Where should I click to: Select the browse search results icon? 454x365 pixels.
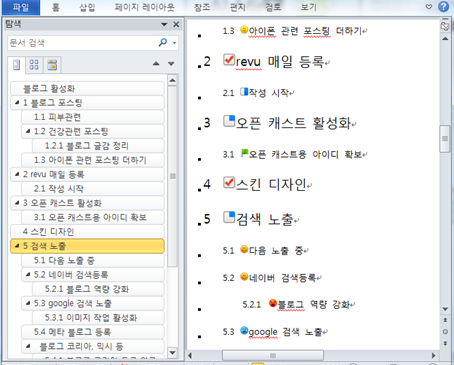point(52,64)
